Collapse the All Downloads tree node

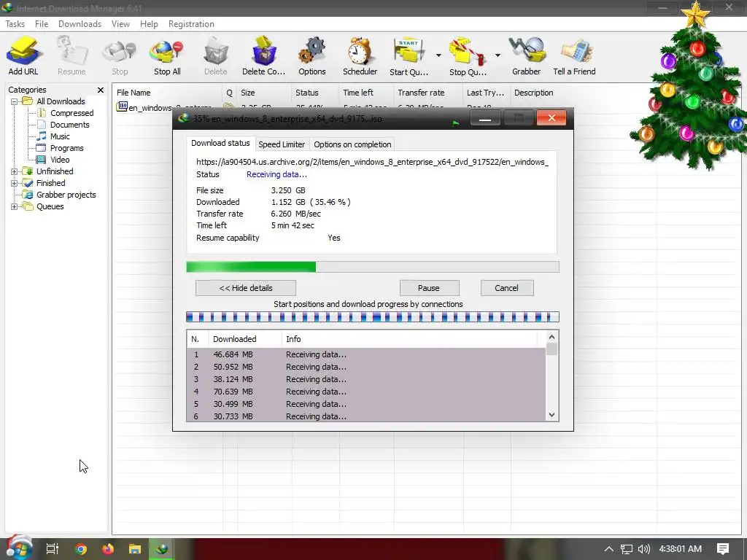click(15, 101)
